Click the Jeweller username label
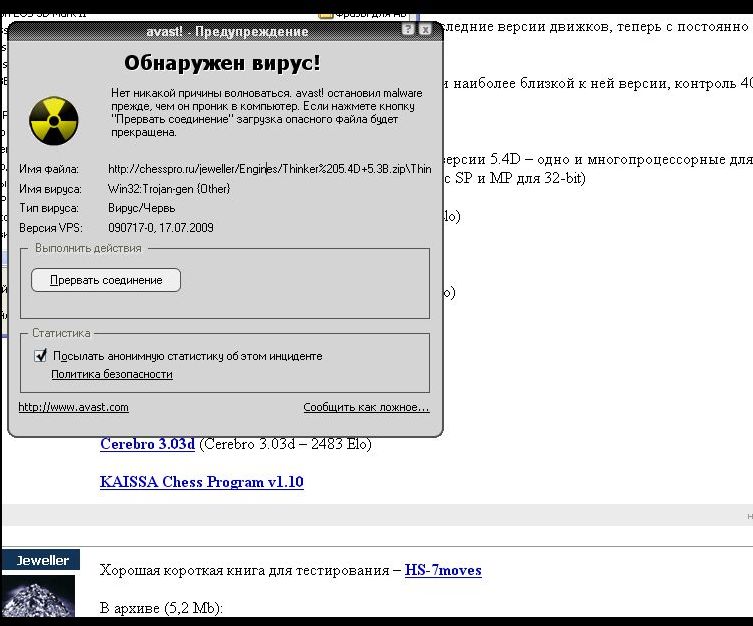 (42, 560)
